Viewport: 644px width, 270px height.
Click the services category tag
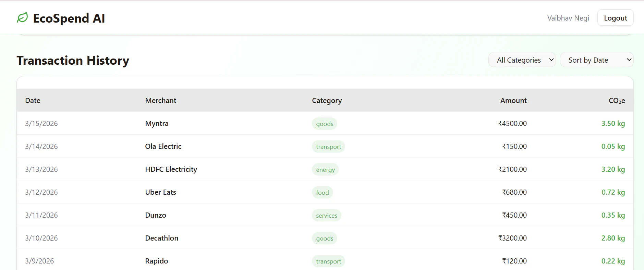327,216
